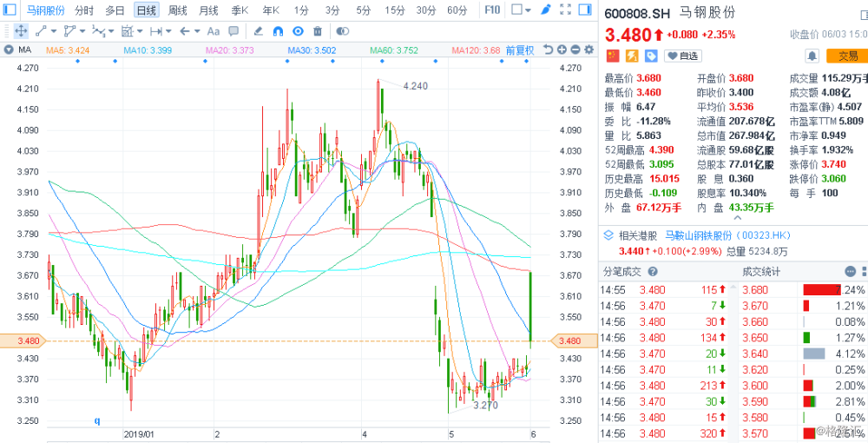Select the range interval tool
This screenshot has width=868, height=443.
coord(156,31)
